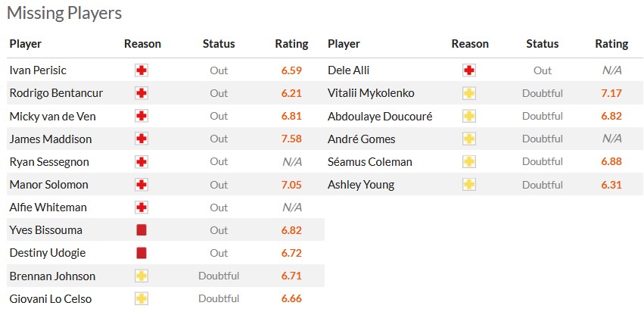Click Dele Alli's red injury icon
Viewport: 644px width, 312px height.
coord(468,70)
